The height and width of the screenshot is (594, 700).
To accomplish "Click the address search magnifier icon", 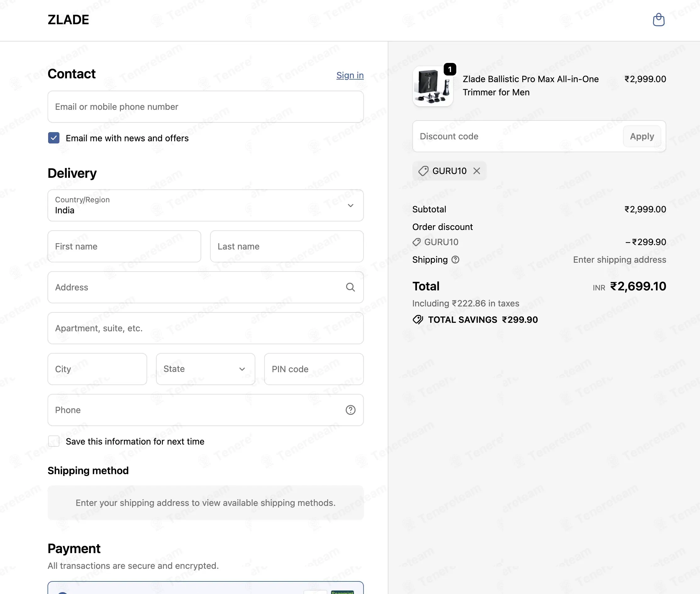I will click(x=350, y=287).
